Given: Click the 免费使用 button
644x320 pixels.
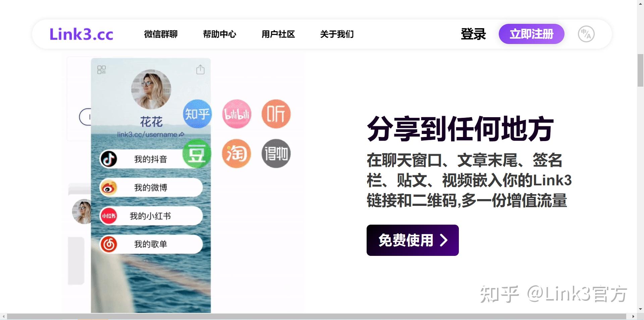Looking at the screenshot, I should (x=412, y=240).
